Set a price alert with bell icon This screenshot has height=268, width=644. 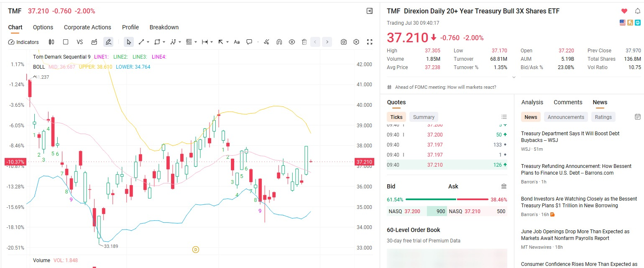pyautogui.click(x=638, y=11)
